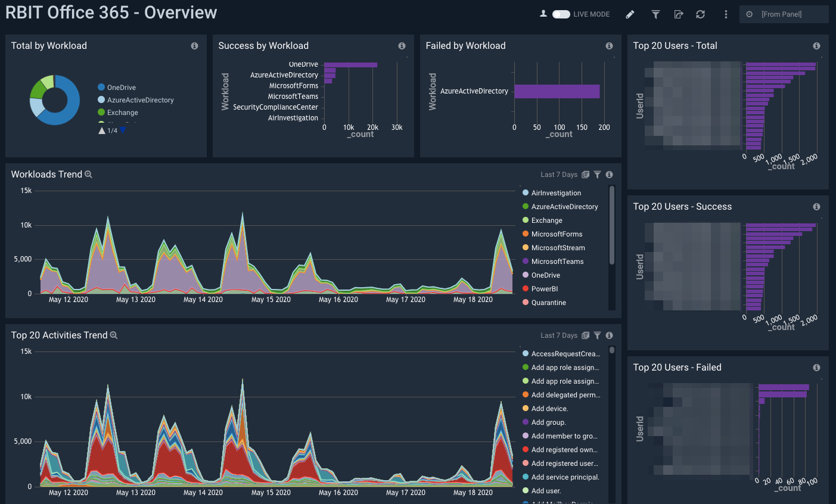Show info for Failed by Workload panel
The width and height of the screenshot is (836, 504).
coord(609,46)
